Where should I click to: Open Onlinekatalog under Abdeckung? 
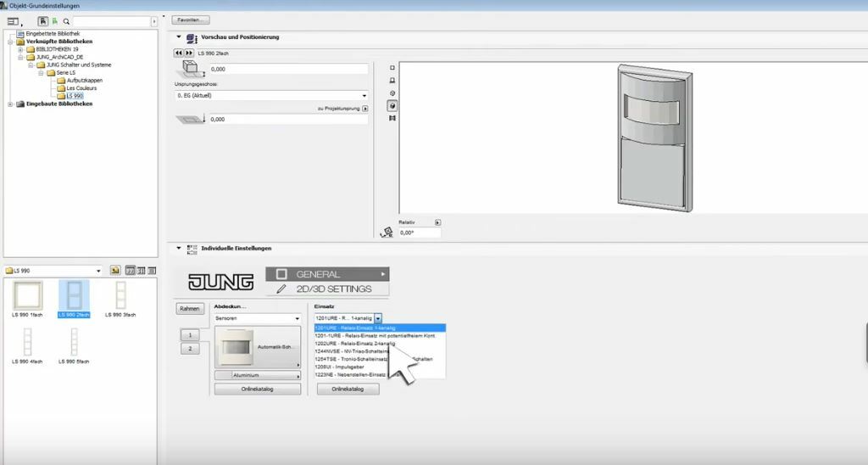[x=258, y=389]
